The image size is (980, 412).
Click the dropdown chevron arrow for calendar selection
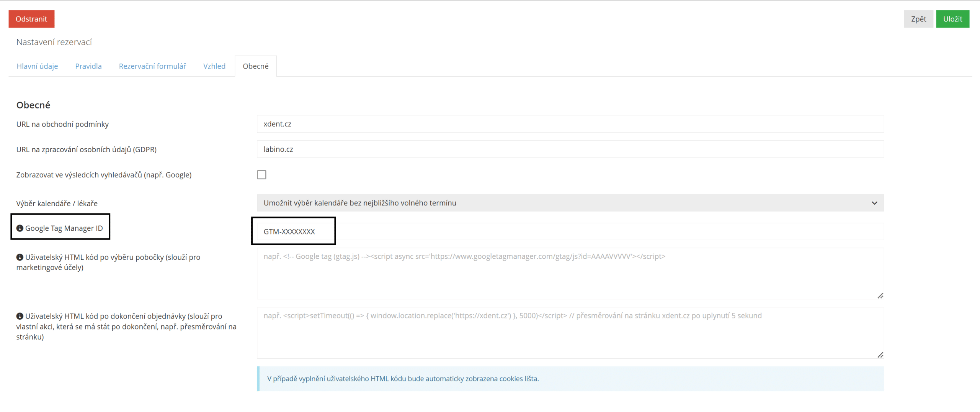point(874,203)
